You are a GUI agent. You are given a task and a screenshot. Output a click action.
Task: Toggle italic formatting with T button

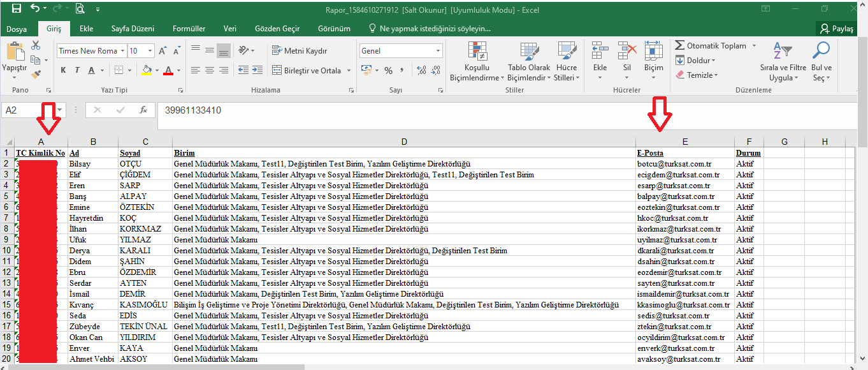pos(77,70)
